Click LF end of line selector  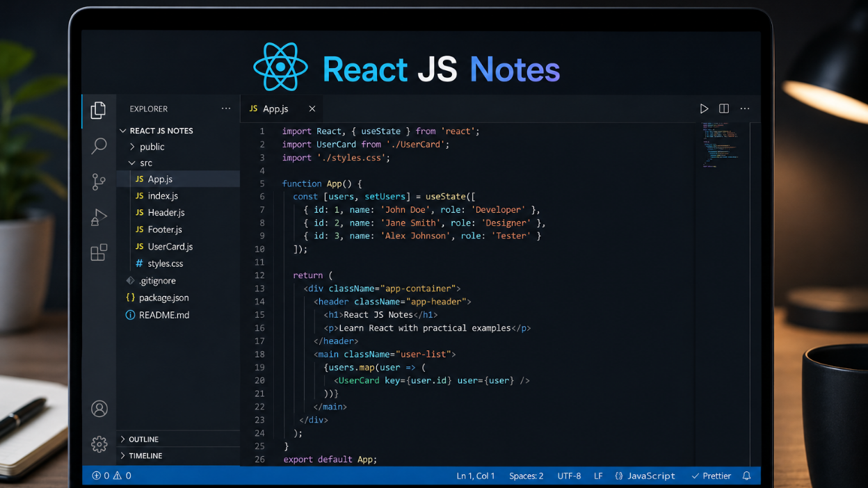[598, 476]
